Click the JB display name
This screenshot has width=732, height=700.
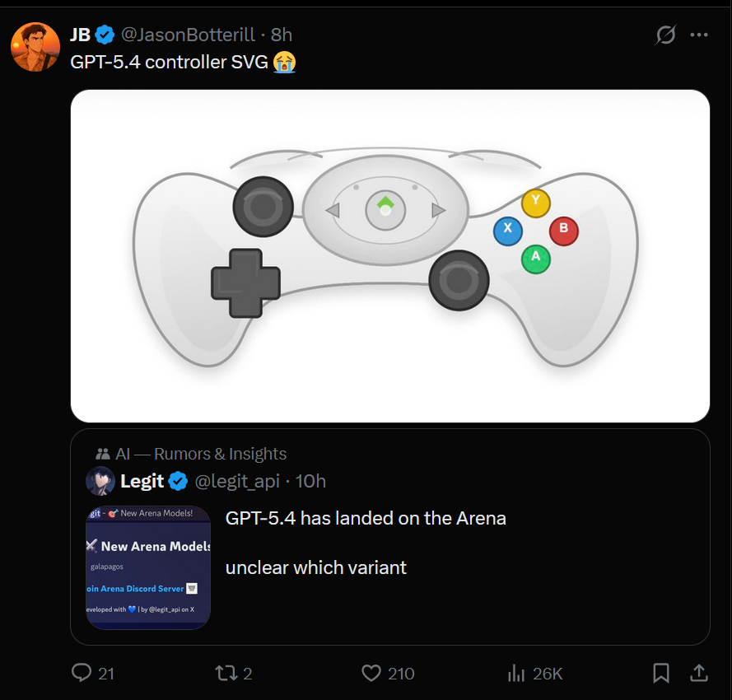(80, 35)
